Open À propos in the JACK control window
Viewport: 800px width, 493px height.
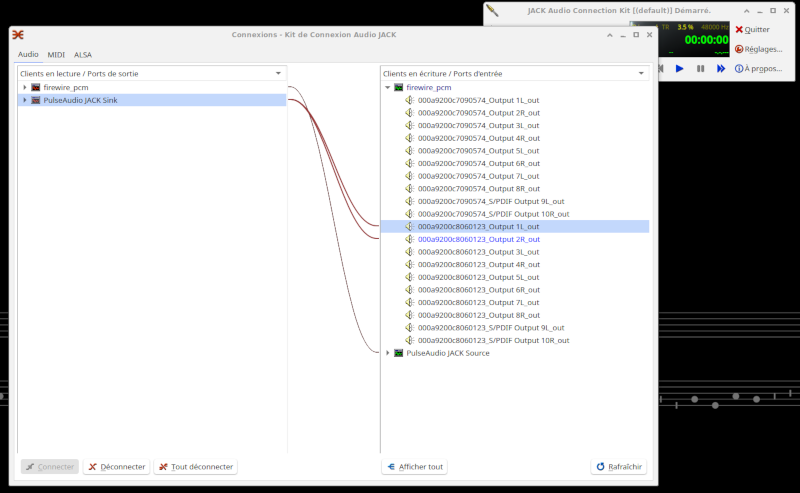pyautogui.click(x=759, y=68)
